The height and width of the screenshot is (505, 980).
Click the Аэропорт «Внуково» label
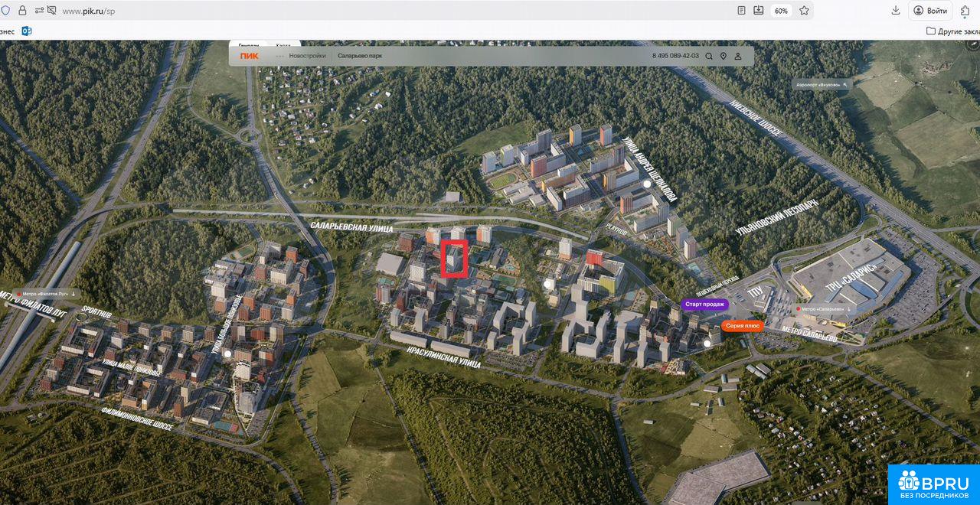822,84
